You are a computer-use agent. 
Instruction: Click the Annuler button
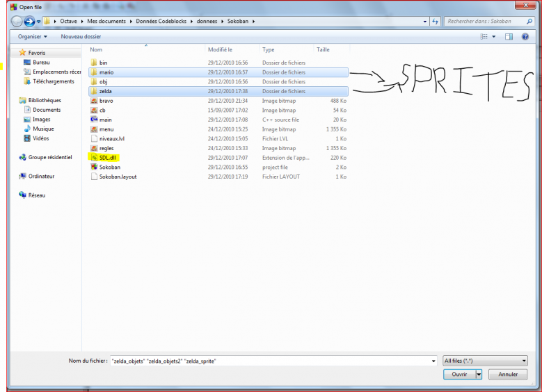coord(508,375)
